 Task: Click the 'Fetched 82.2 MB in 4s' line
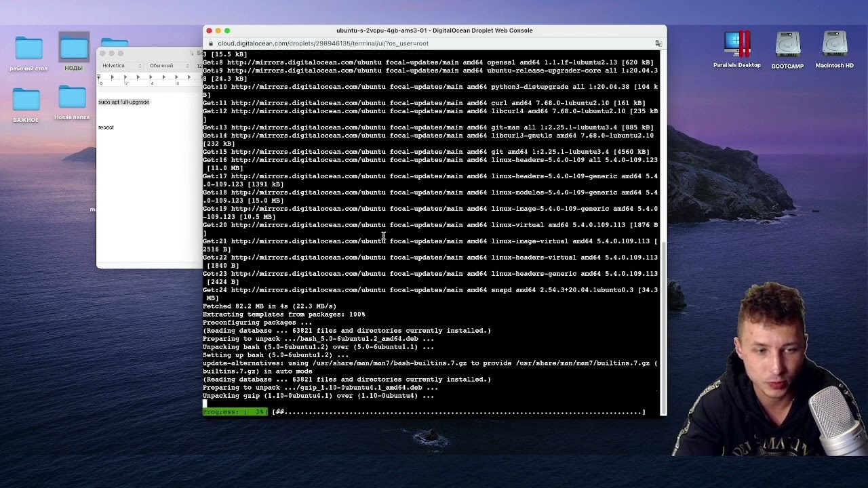(269, 306)
